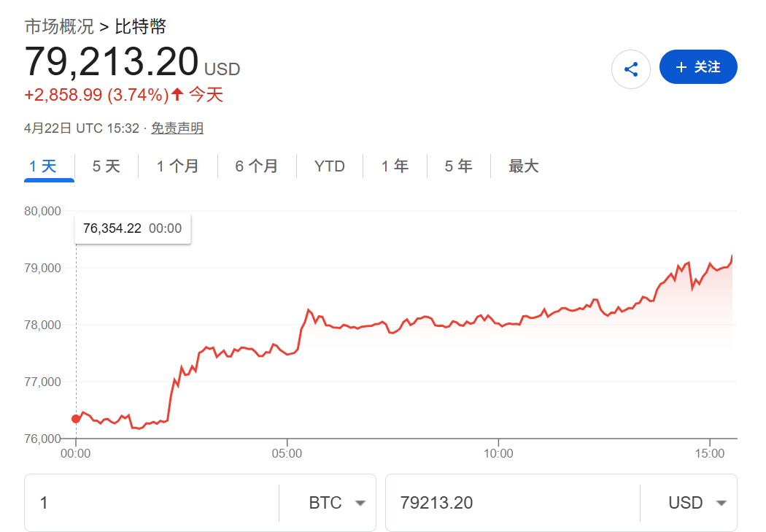The image size is (766, 532).
Task: Switch chart to 6 个月
Action: pyautogui.click(x=256, y=166)
